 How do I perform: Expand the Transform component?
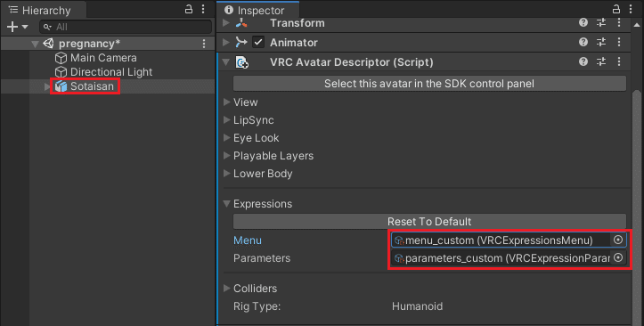226,23
